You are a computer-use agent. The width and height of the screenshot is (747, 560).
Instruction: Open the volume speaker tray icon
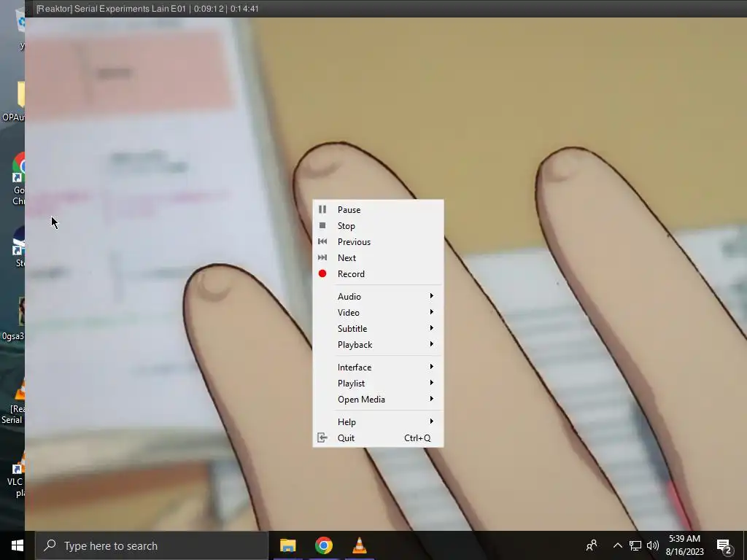653,545
